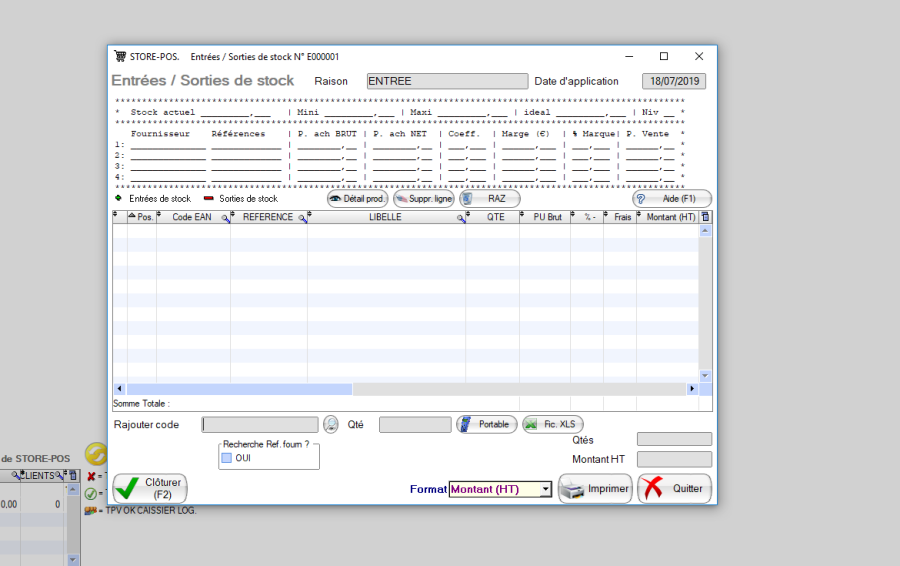Import from Fic. XLS button

coord(552,424)
